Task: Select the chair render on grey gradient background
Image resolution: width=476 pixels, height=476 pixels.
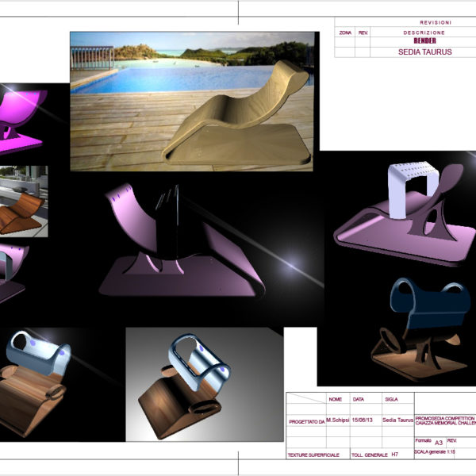Action: [x=205, y=384]
